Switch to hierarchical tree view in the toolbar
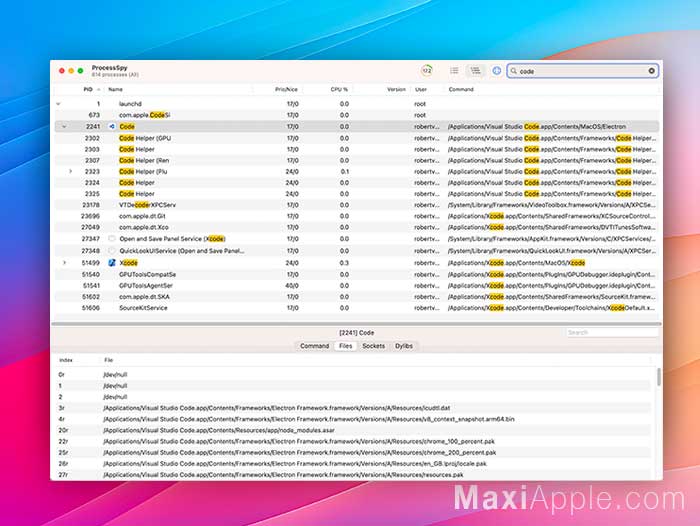The width and height of the screenshot is (700, 526). point(475,71)
